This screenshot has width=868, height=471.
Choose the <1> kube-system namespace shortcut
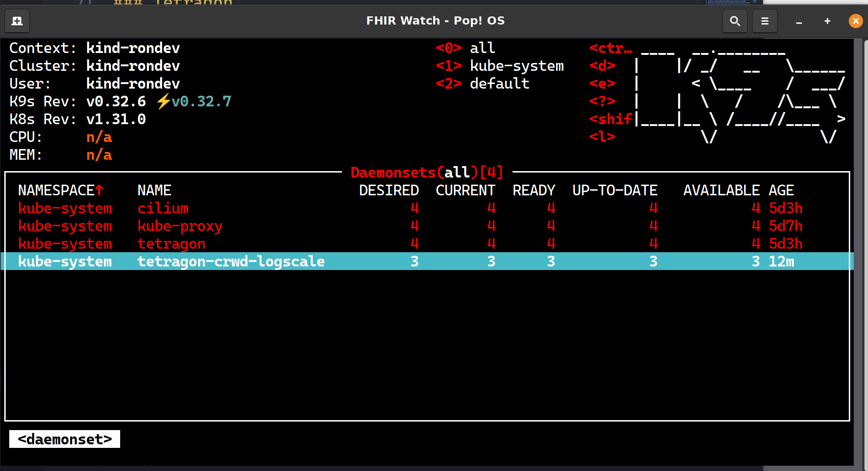click(500, 66)
